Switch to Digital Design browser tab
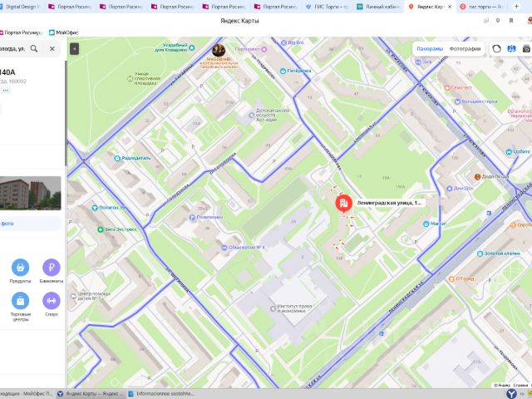 [20, 7]
